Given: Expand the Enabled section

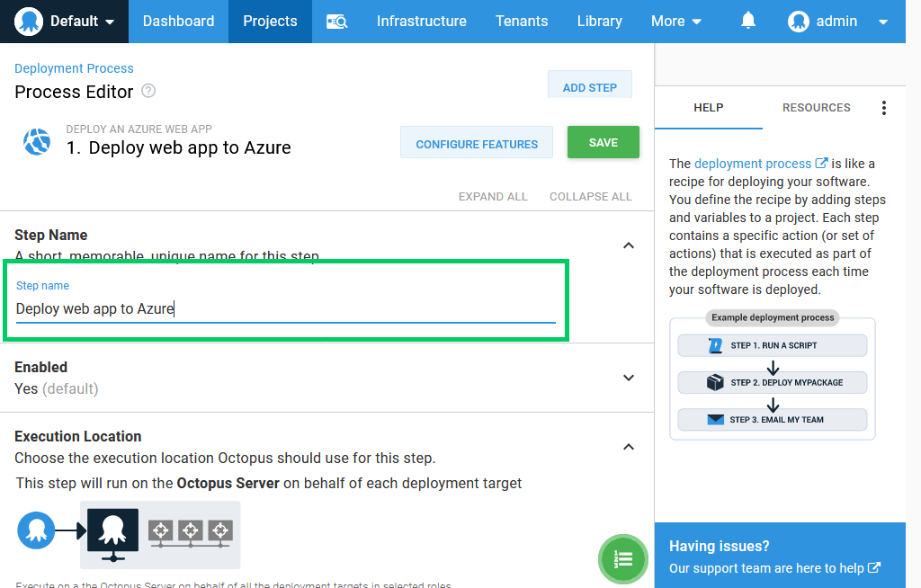Looking at the screenshot, I should point(629,378).
